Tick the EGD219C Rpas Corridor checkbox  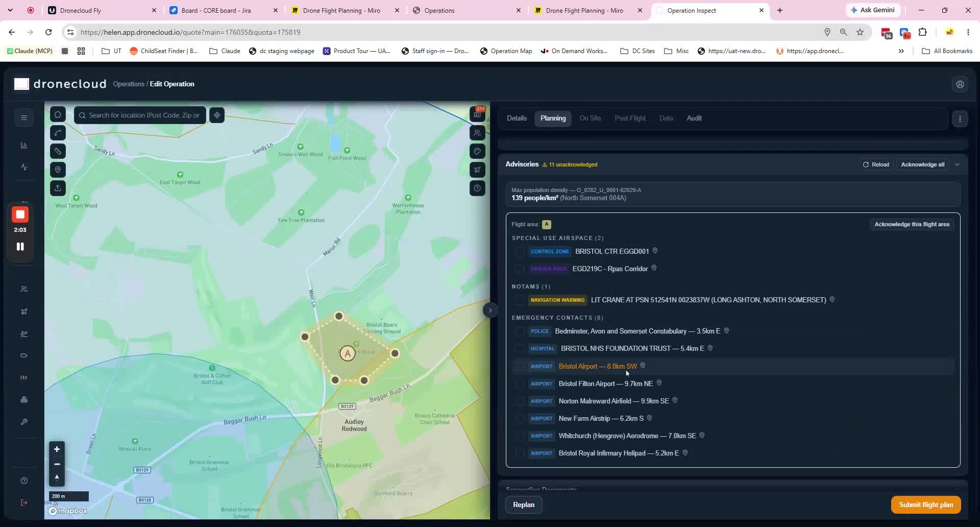[520, 269]
